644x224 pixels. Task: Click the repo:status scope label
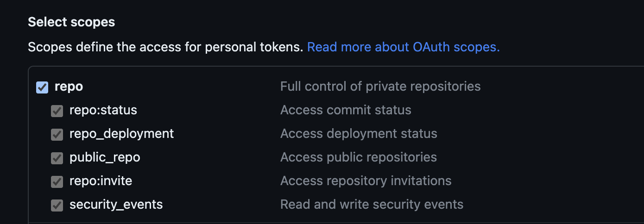pyautogui.click(x=103, y=110)
